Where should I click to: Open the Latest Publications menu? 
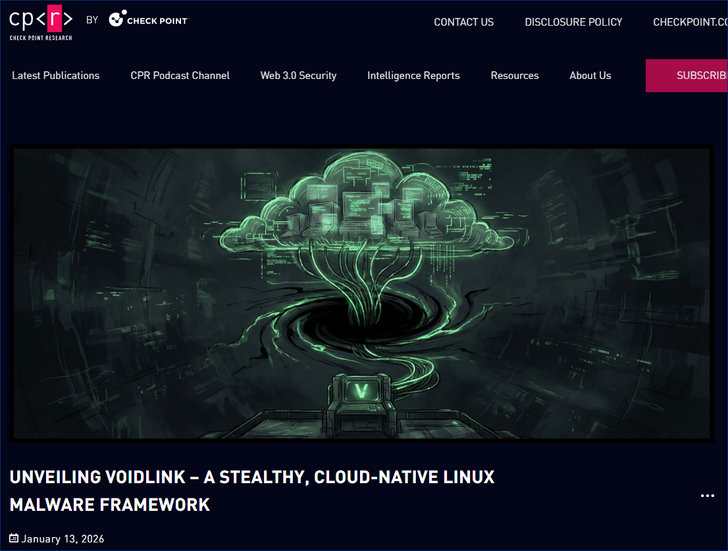click(x=56, y=75)
